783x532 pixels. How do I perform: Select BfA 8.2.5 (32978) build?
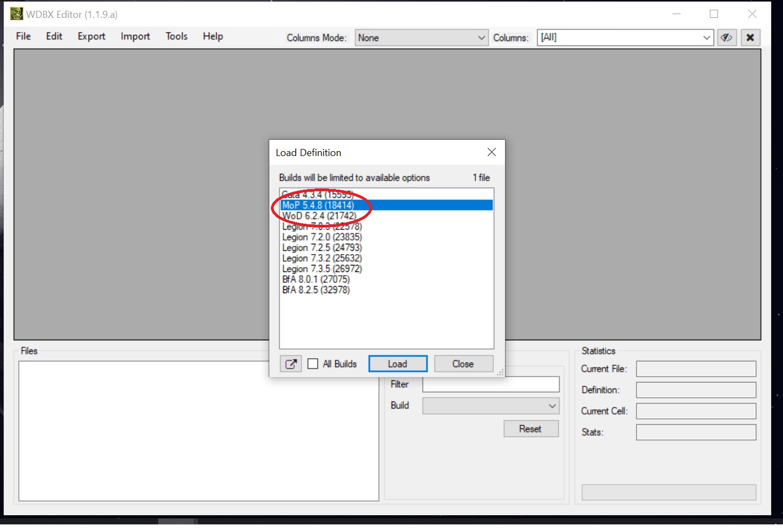point(387,290)
